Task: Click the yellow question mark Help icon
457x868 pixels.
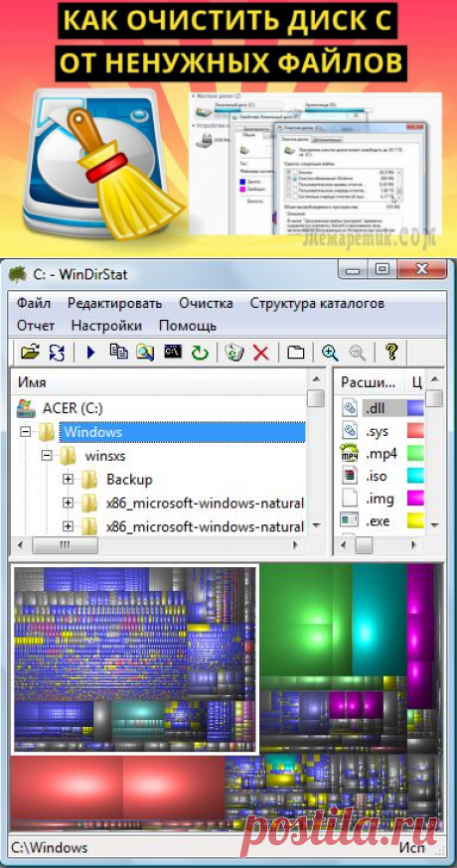Action: [391, 352]
